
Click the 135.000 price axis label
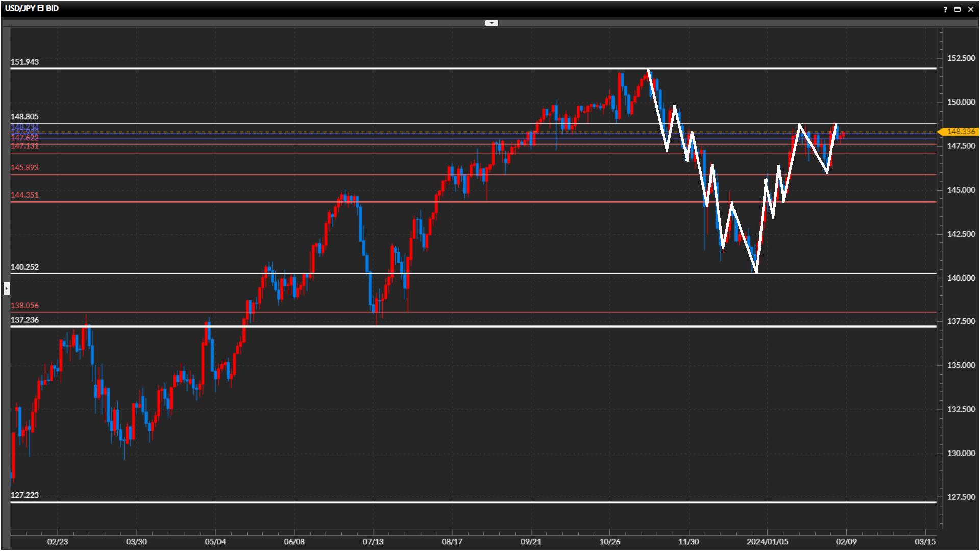[x=961, y=365]
